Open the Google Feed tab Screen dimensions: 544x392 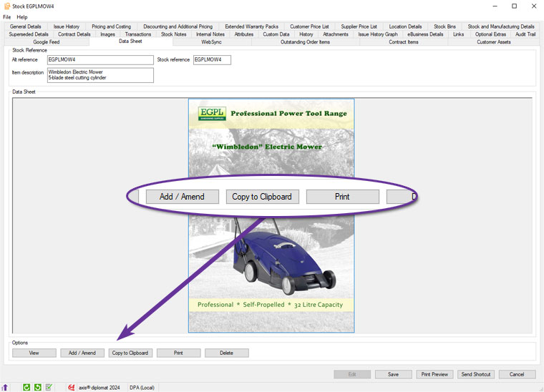tap(47, 42)
